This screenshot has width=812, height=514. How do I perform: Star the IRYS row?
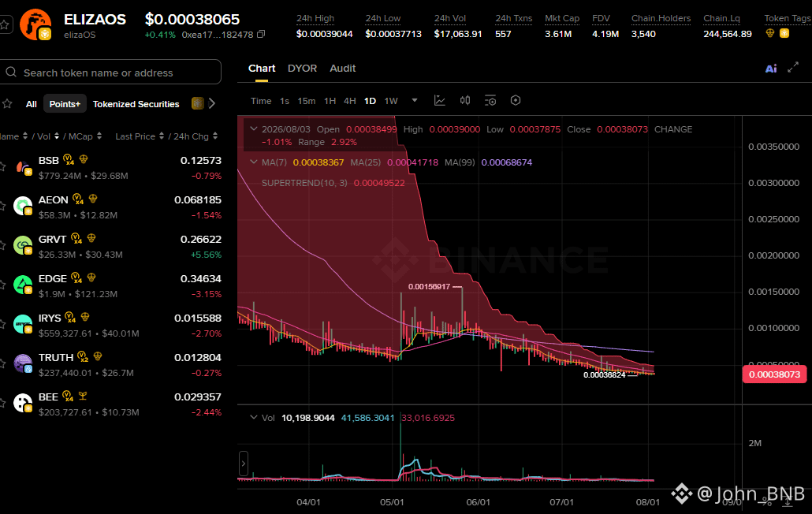click(x=2, y=324)
